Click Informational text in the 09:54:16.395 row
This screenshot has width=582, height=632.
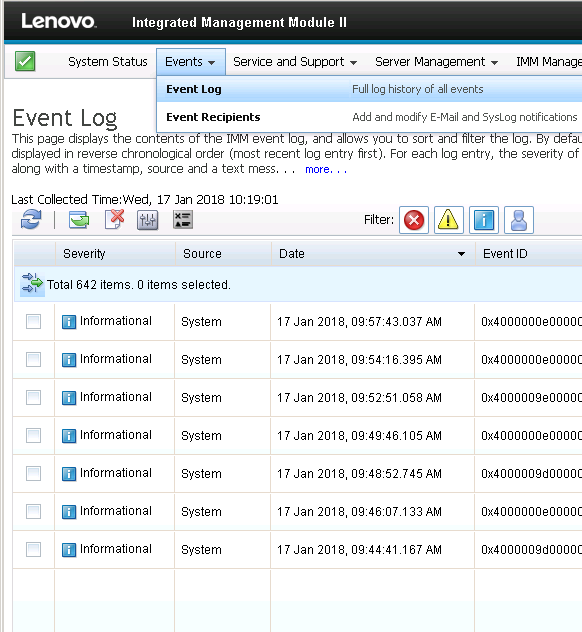pos(116,359)
